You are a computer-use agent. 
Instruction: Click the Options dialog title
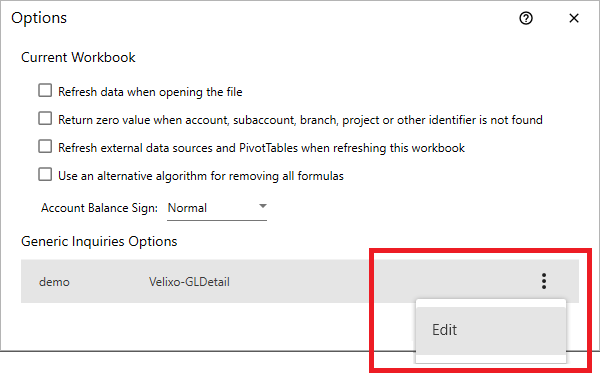point(39,18)
